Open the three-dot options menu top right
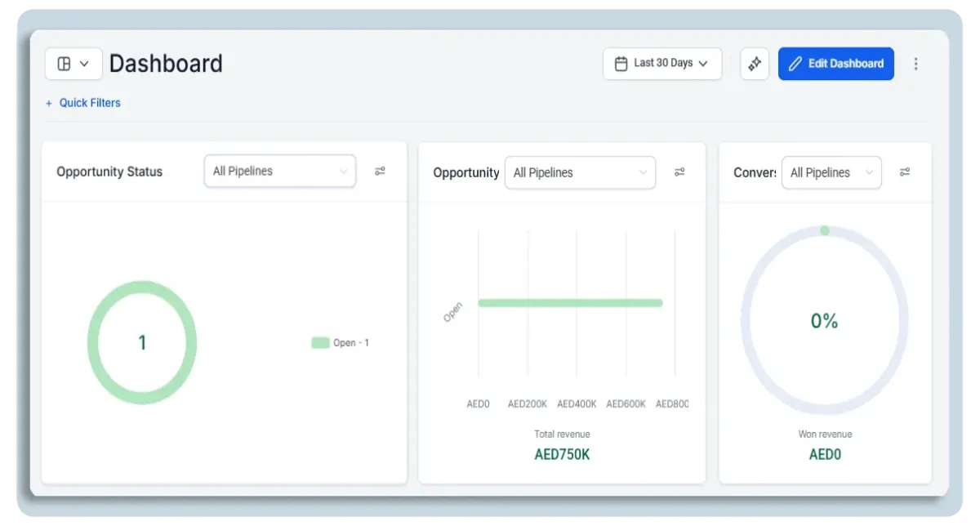Screen dimensions: 980x526 915,63
